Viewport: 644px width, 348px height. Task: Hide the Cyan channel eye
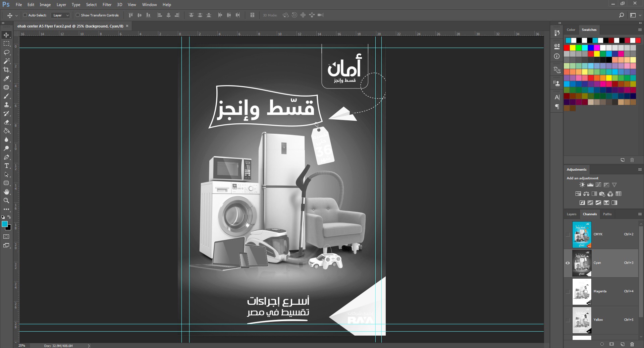point(568,263)
